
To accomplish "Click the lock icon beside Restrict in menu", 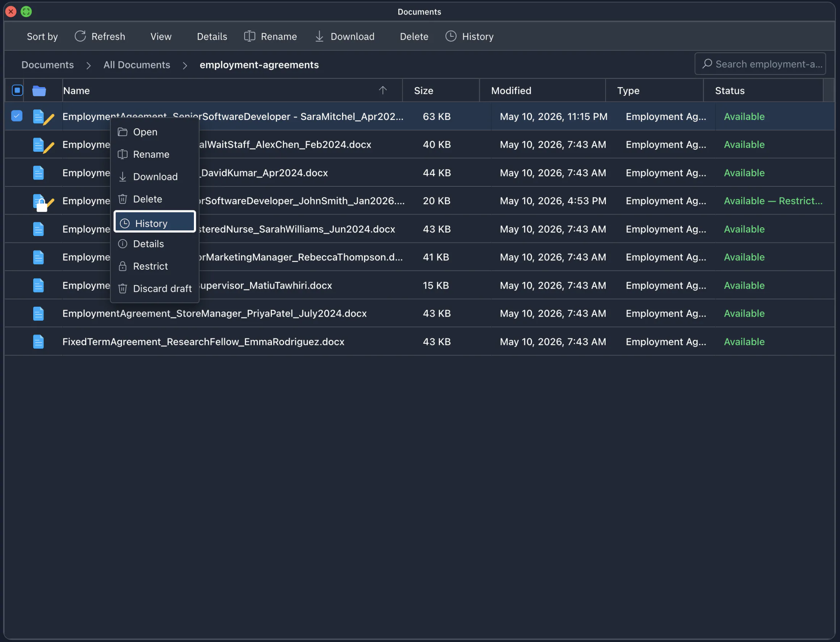I will 123,266.
